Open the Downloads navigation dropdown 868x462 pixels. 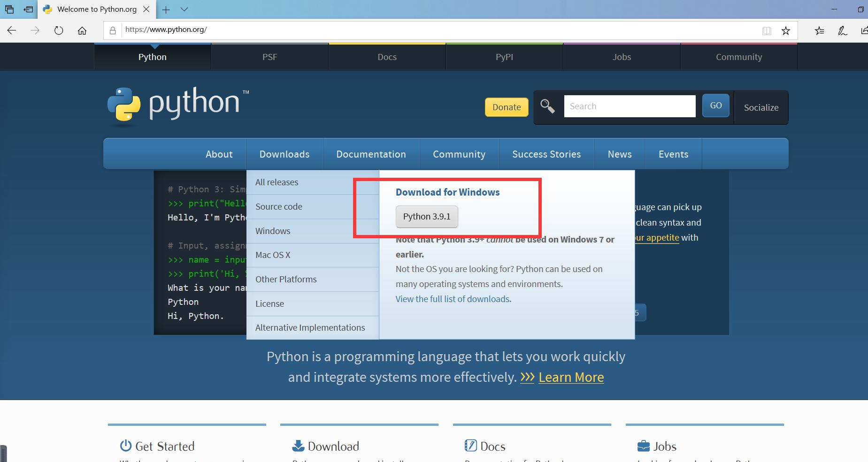pyautogui.click(x=284, y=154)
